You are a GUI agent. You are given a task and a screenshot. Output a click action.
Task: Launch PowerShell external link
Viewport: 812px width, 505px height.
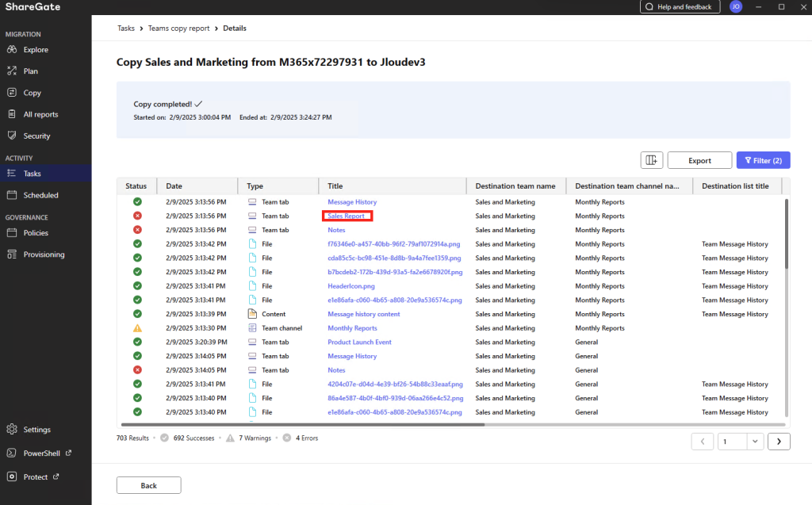(x=41, y=453)
